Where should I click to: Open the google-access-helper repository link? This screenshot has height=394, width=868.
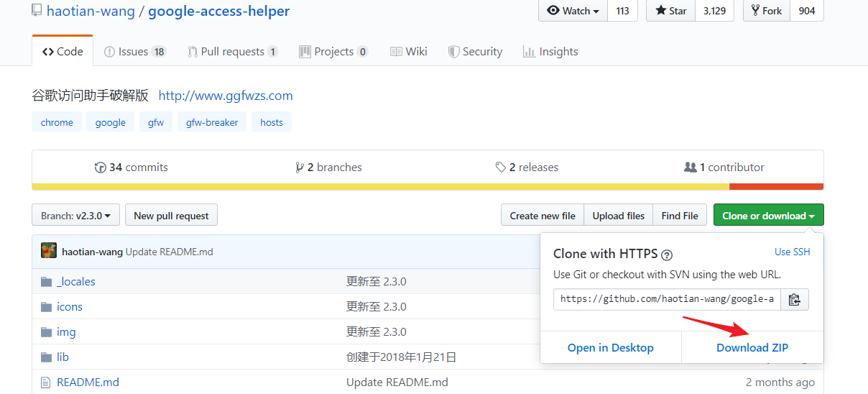[218, 11]
